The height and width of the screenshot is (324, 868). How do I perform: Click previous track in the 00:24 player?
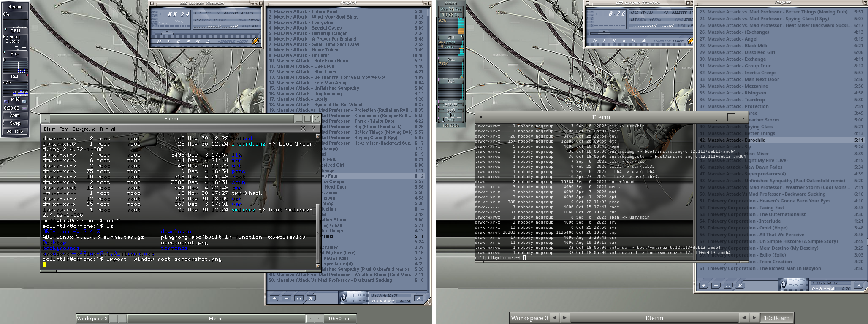[x=159, y=41]
